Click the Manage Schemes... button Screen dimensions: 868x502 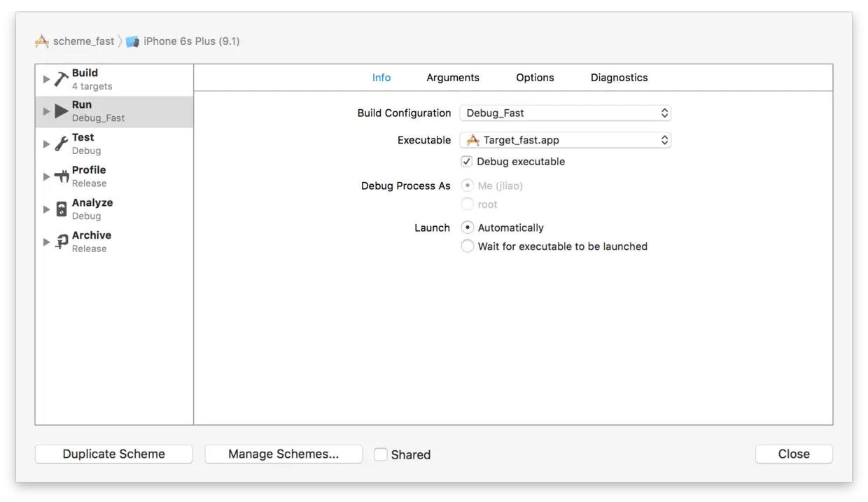[283, 454]
